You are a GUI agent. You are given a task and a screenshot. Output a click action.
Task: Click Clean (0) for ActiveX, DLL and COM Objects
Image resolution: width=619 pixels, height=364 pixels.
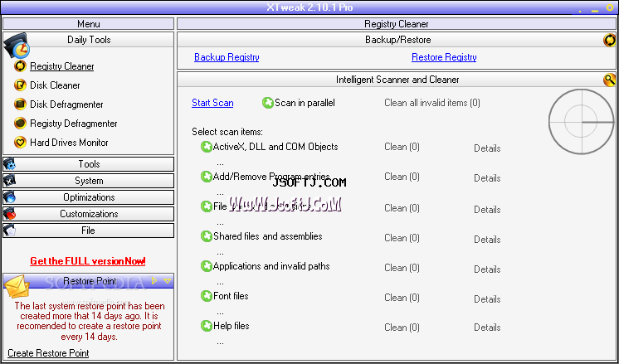tap(402, 147)
